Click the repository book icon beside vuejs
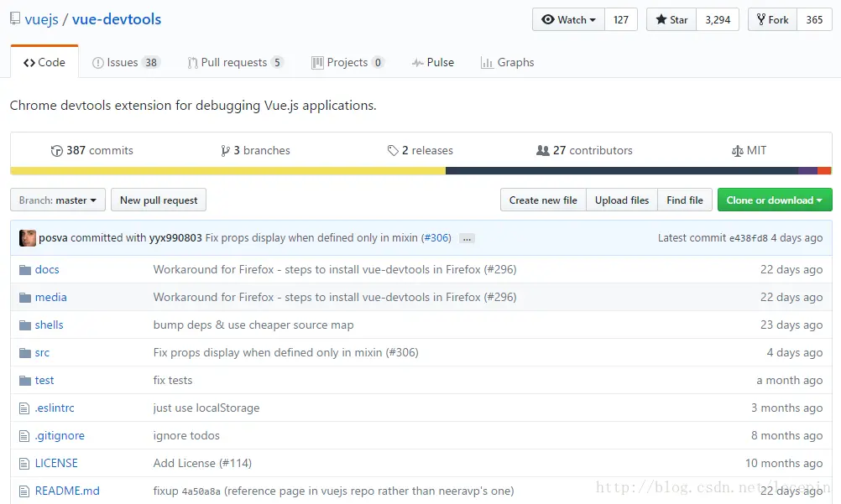Screen dimensions: 841x504 [x=15, y=18]
